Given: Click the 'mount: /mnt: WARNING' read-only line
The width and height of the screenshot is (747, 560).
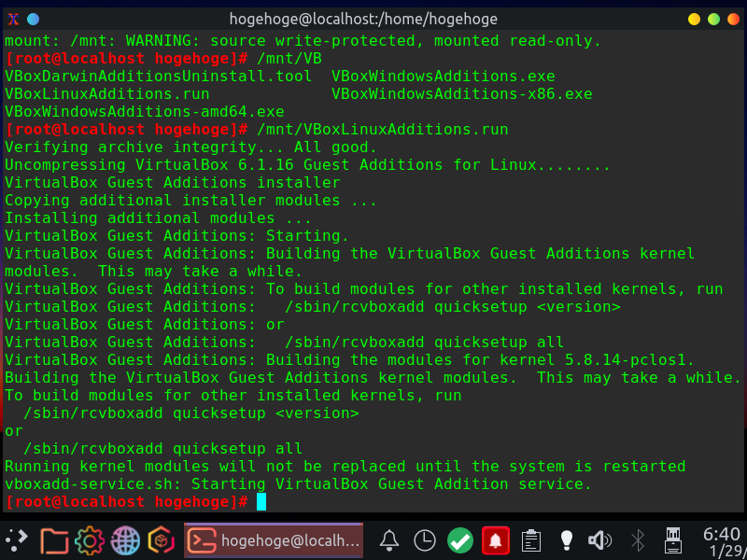Looking at the screenshot, I should tap(303, 41).
